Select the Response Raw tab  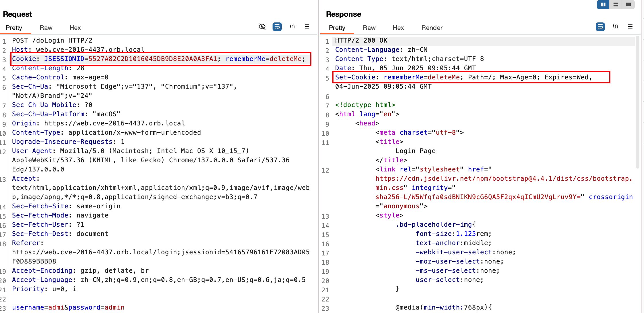click(369, 28)
